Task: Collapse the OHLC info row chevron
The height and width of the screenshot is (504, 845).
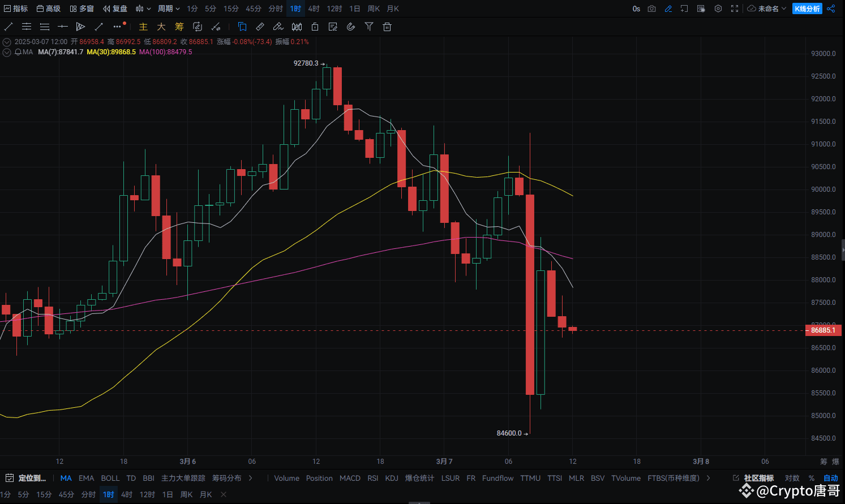Action: 7,42
